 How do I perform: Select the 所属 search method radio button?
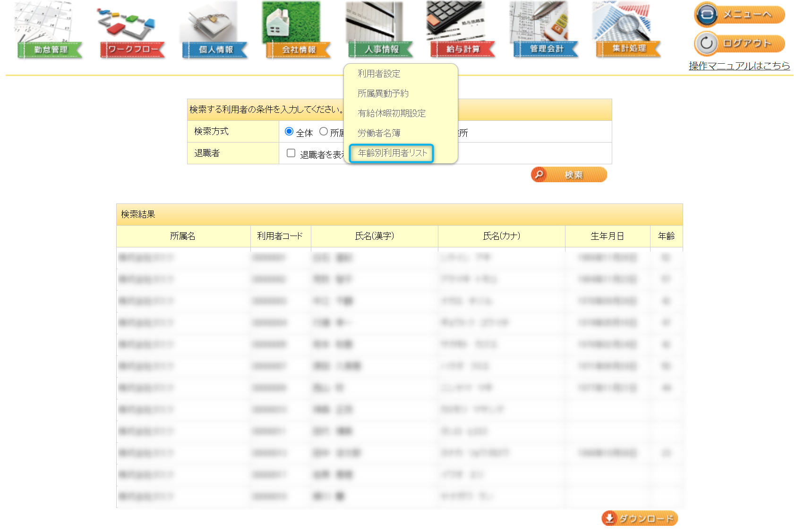(x=324, y=131)
